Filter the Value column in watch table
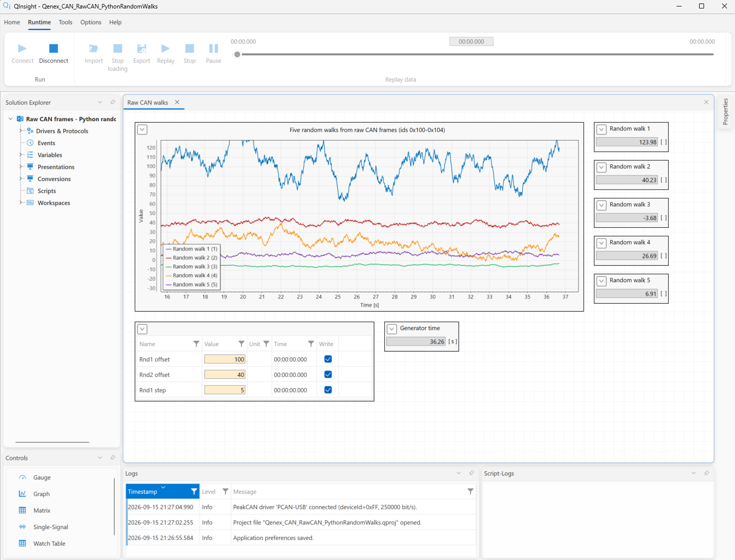The image size is (735, 560). tap(242, 344)
